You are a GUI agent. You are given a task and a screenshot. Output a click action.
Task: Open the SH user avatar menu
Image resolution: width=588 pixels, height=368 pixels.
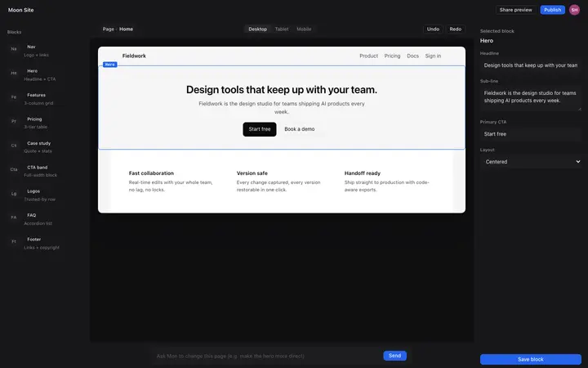pyautogui.click(x=574, y=10)
